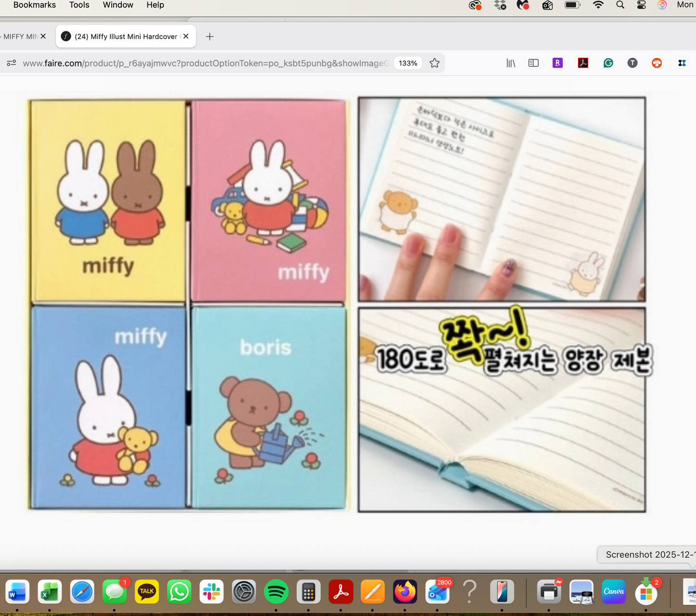Open Pages from the dock

coord(373,592)
